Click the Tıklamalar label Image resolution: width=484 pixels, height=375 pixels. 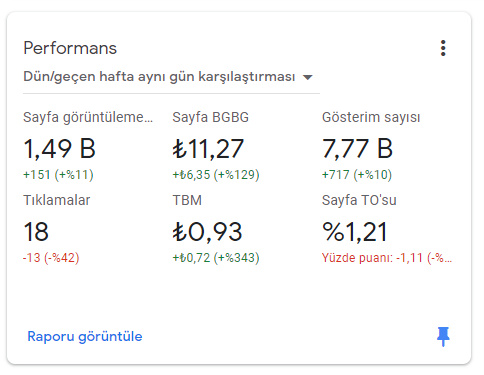tap(57, 200)
